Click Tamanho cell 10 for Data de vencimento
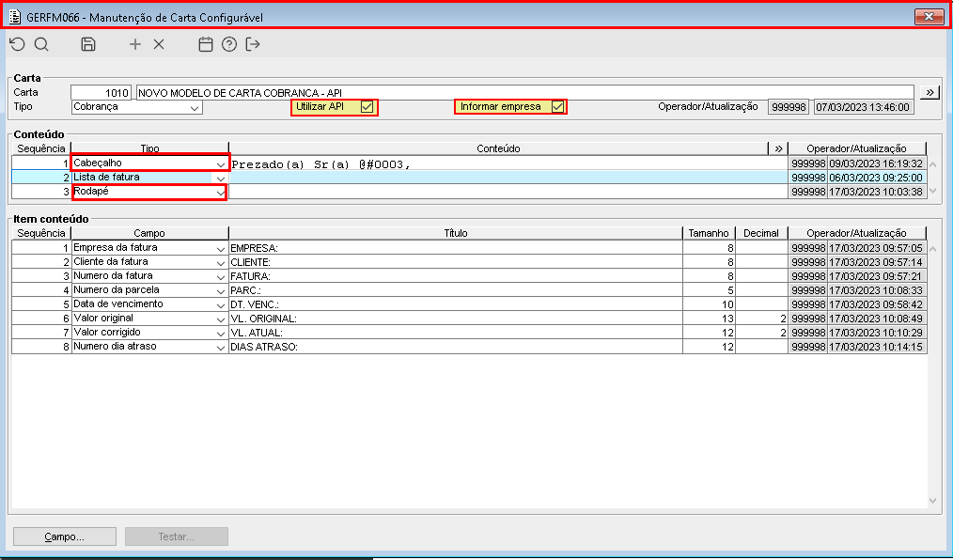Viewport: 953px width, 560px height. (709, 304)
